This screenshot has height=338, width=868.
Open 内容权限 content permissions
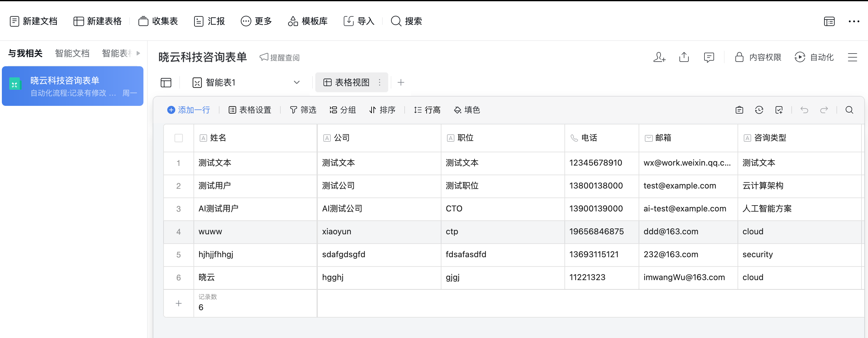click(758, 57)
